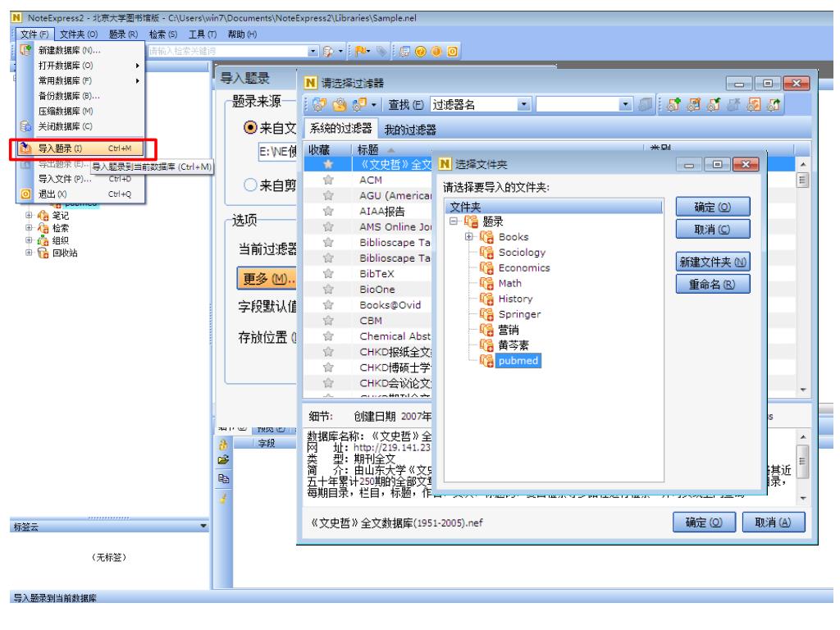The image size is (840, 630).
Task: Click 取消 in filter selection dialog
Action: coord(774,523)
